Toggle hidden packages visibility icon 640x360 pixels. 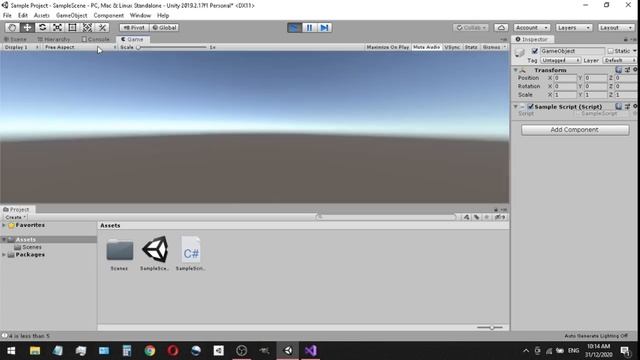click(x=500, y=217)
